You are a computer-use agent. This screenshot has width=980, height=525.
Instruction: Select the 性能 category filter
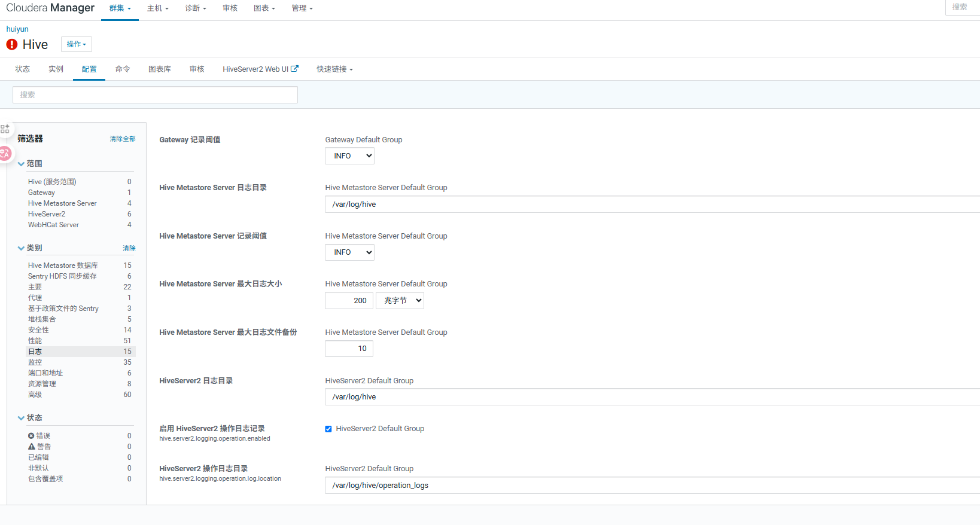pos(35,341)
